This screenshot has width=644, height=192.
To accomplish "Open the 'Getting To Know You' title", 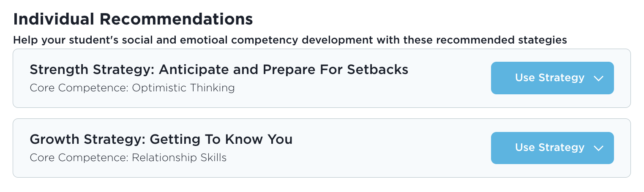I will point(221,139).
